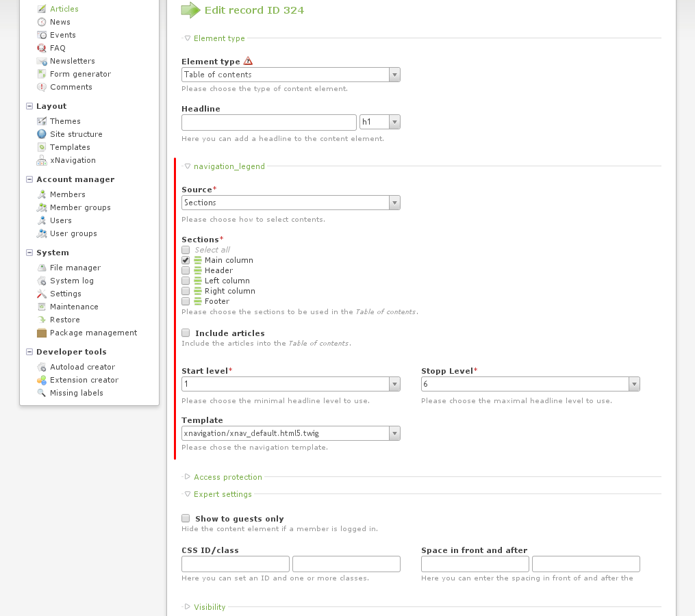Click the FAQ icon in sidebar
The height and width of the screenshot is (616, 695).
click(42, 48)
